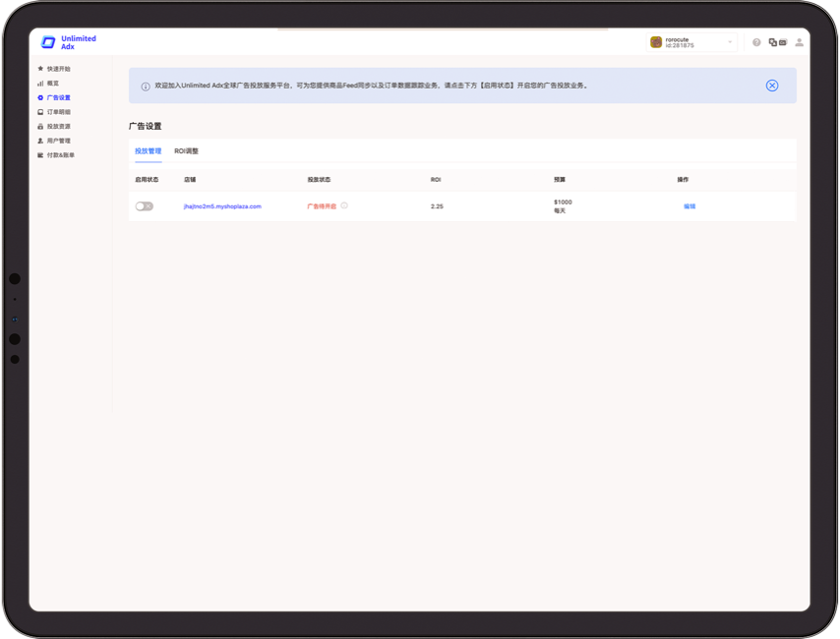This screenshot has height=639, width=840.
Task: Click the Unlimited Adx logo
Action: pyautogui.click(x=68, y=42)
